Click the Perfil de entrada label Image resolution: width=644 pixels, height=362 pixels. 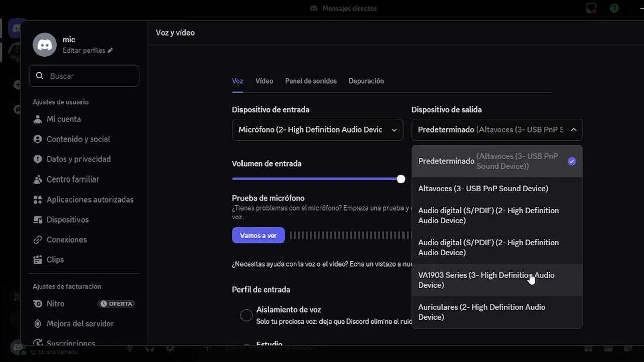click(x=261, y=290)
